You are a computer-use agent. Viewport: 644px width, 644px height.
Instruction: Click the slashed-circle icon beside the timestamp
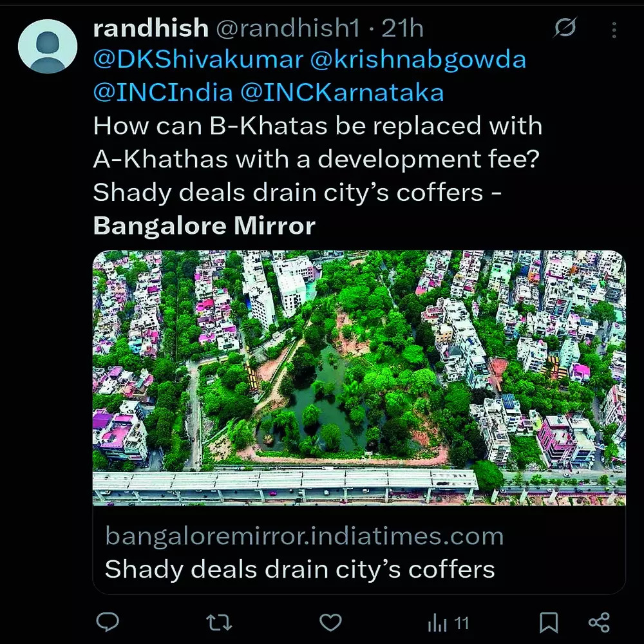pyautogui.click(x=565, y=29)
